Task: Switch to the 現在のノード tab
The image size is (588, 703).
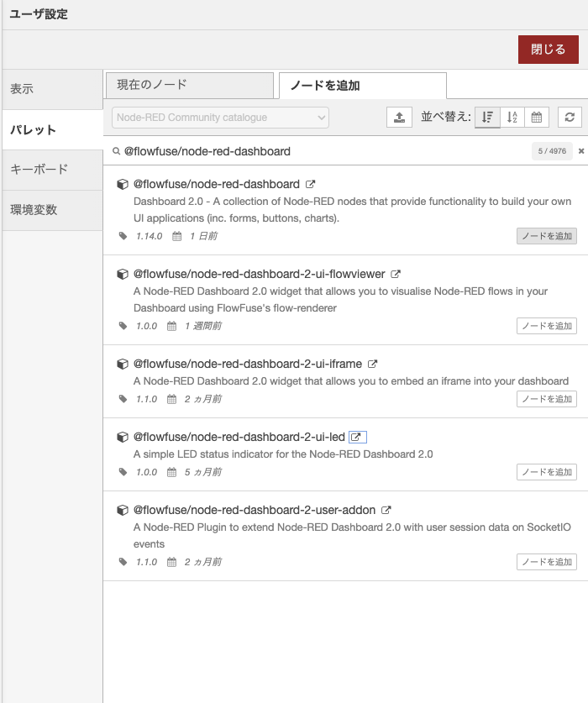Action: tap(190, 85)
